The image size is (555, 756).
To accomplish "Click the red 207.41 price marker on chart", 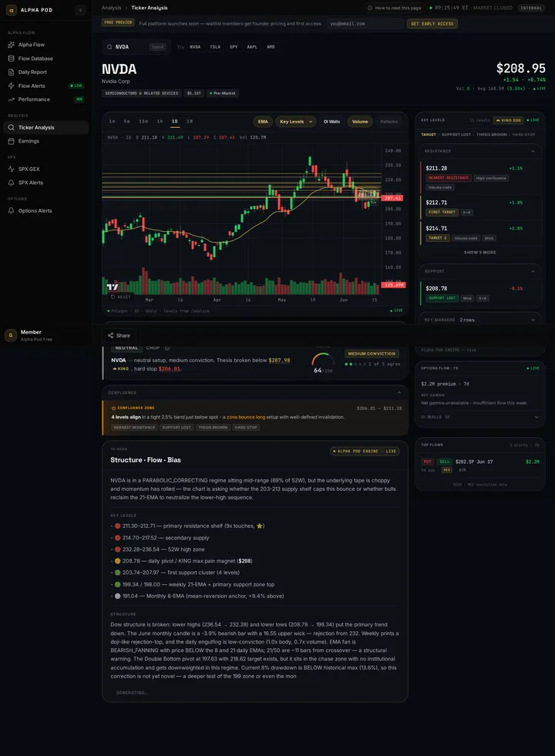I will click(x=393, y=198).
